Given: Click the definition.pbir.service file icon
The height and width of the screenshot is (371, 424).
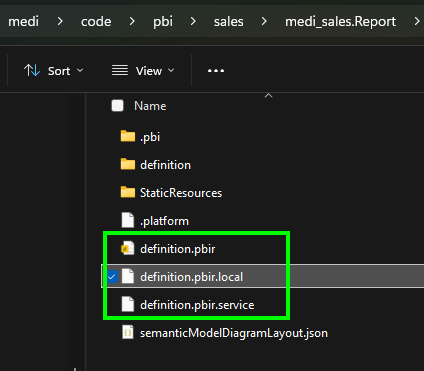Looking at the screenshot, I should pyautogui.click(x=128, y=304).
